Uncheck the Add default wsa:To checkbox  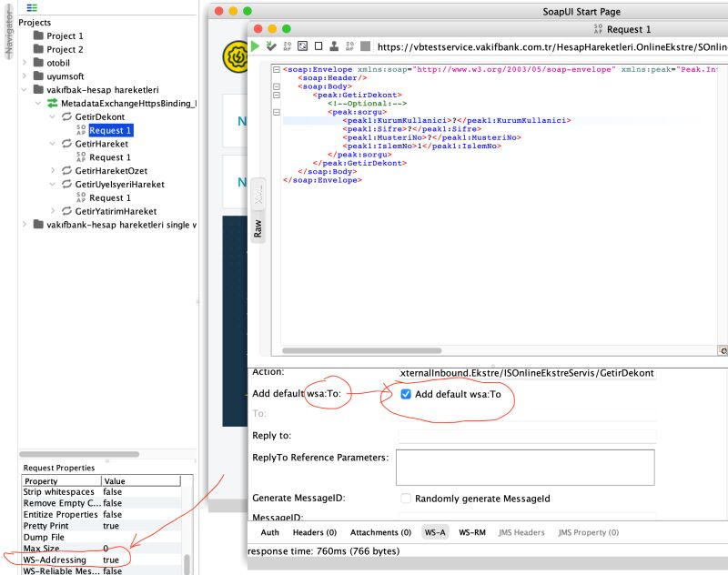tap(405, 395)
